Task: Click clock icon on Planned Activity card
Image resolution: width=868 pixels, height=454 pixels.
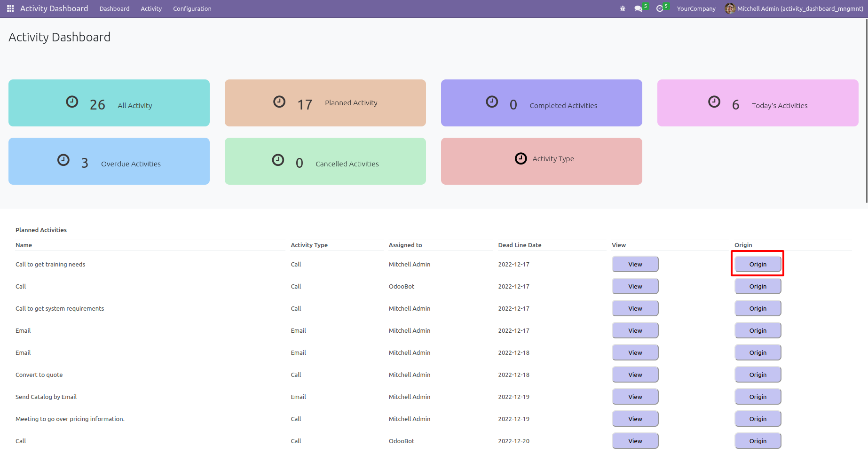Action: pyautogui.click(x=279, y=102)
